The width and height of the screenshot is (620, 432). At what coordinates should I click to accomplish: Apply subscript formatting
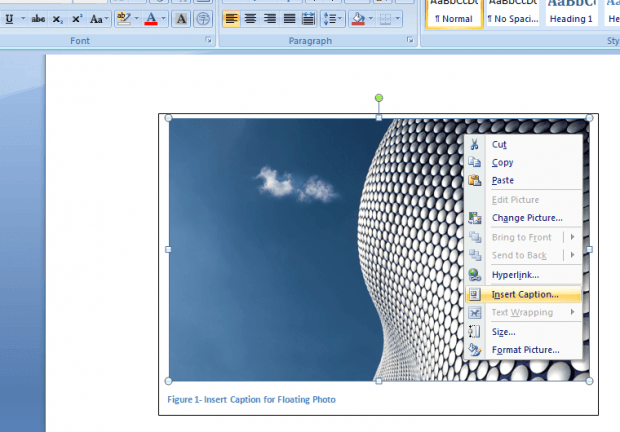point(58,19)
